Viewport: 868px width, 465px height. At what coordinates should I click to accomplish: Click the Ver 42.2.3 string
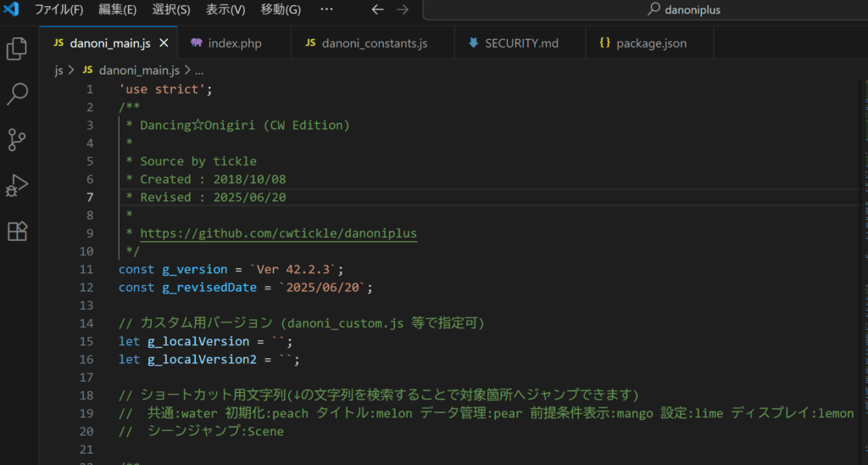(294, 269)
